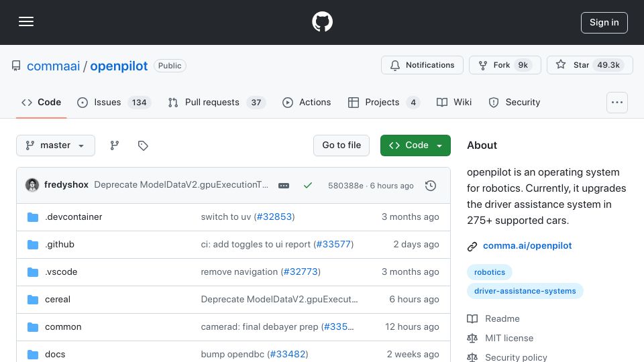Open pull request #32853 link
Viewport: 644px width, 362px height.
point(274,217)
